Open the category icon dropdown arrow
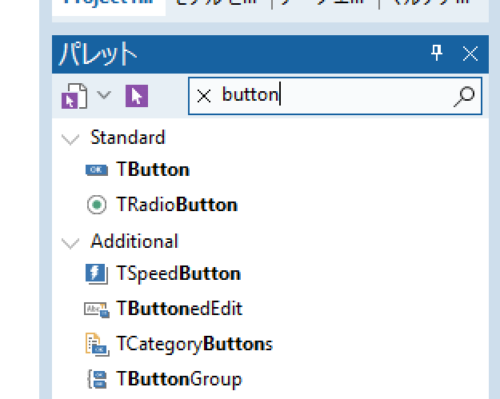 click(104, 95)
